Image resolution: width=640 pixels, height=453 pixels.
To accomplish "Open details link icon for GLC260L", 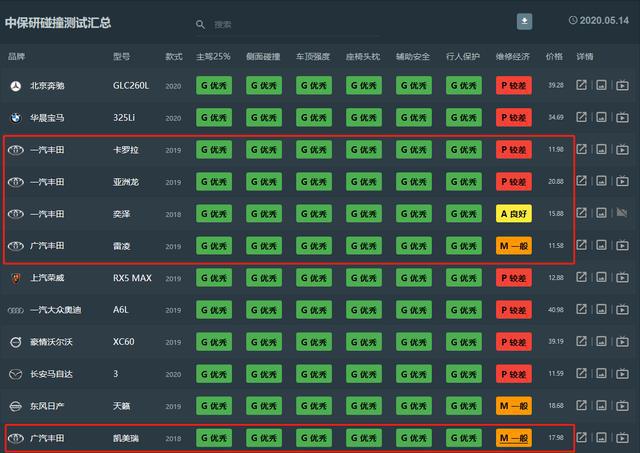I will (581, 85).
